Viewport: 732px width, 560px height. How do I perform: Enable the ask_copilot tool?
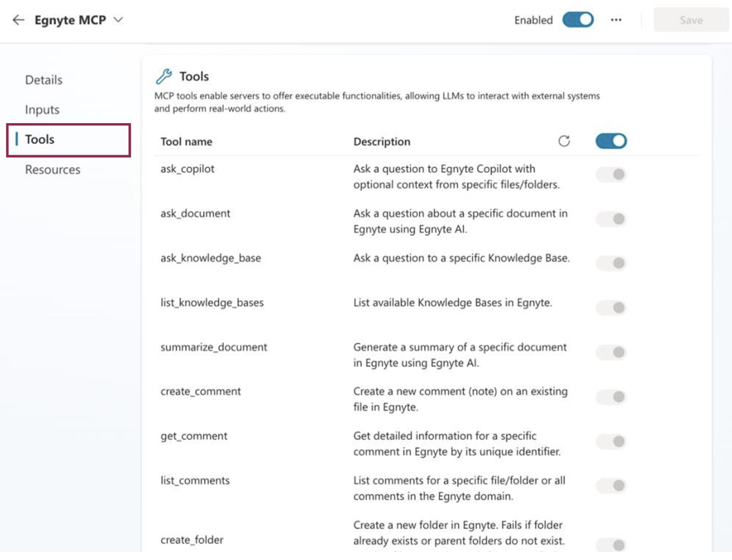click(610, 174)
